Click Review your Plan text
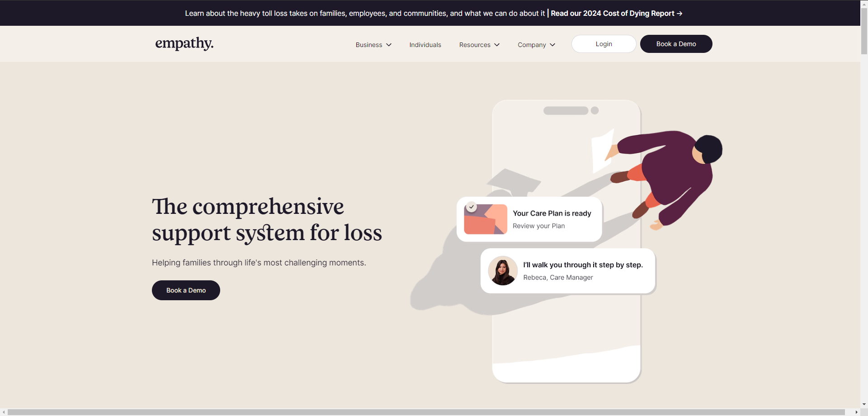The image size is (868, 416). click(538, 226)
